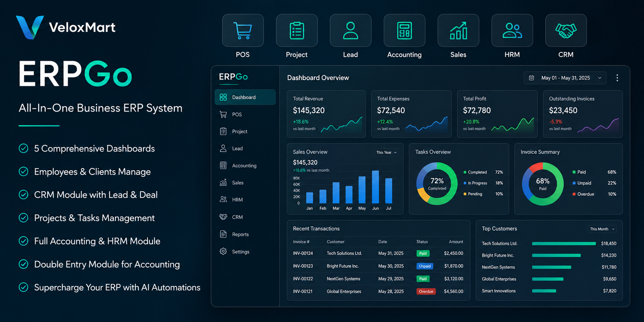Click checkmark beside CRM Module with Lead & Deal

(x=24, y=195)
